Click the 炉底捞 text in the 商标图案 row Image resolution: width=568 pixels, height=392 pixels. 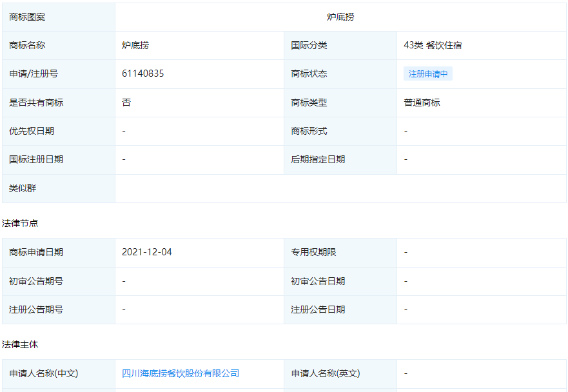tap(340, 17)
